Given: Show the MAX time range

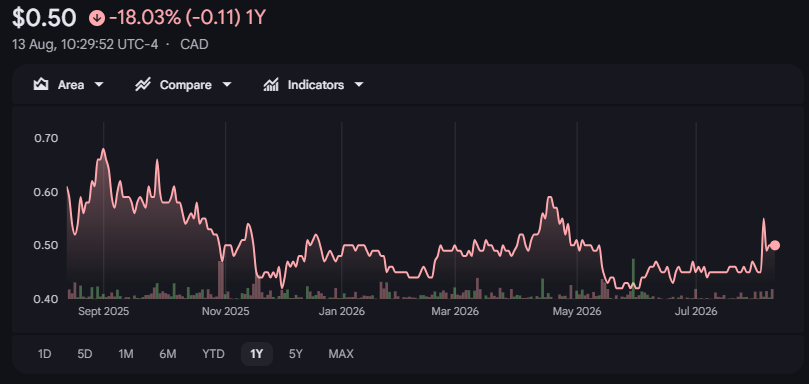Looking at the screenshot, I should [341, 354].
